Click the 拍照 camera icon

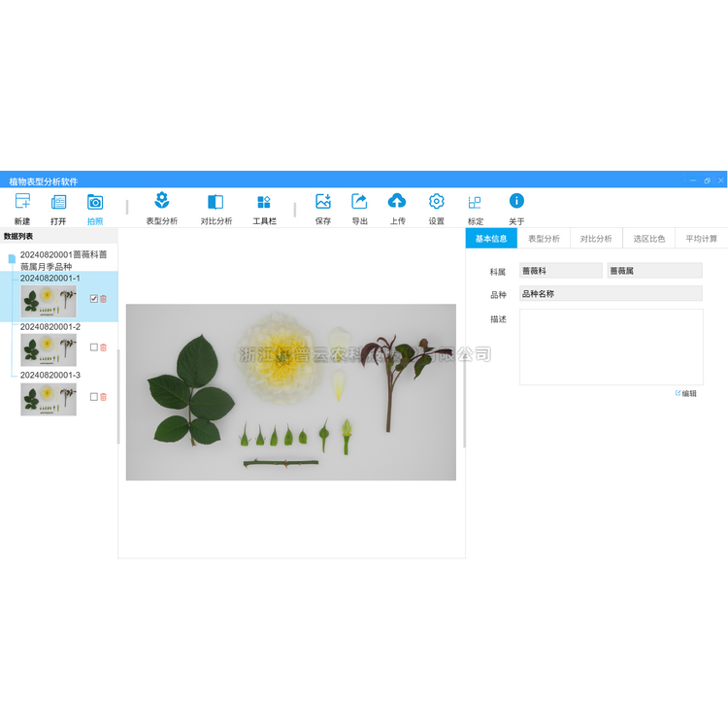click(94, 202)
